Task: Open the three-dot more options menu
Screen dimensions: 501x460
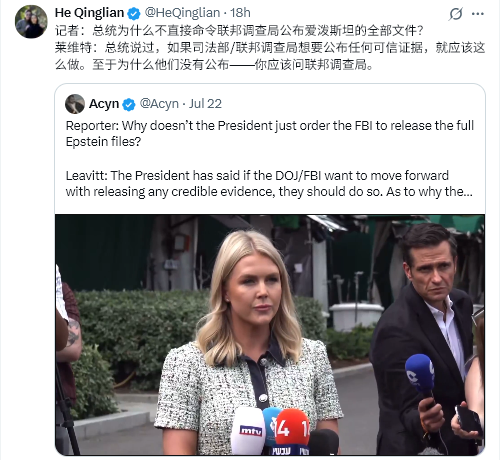Action: (x=478, y=14)
